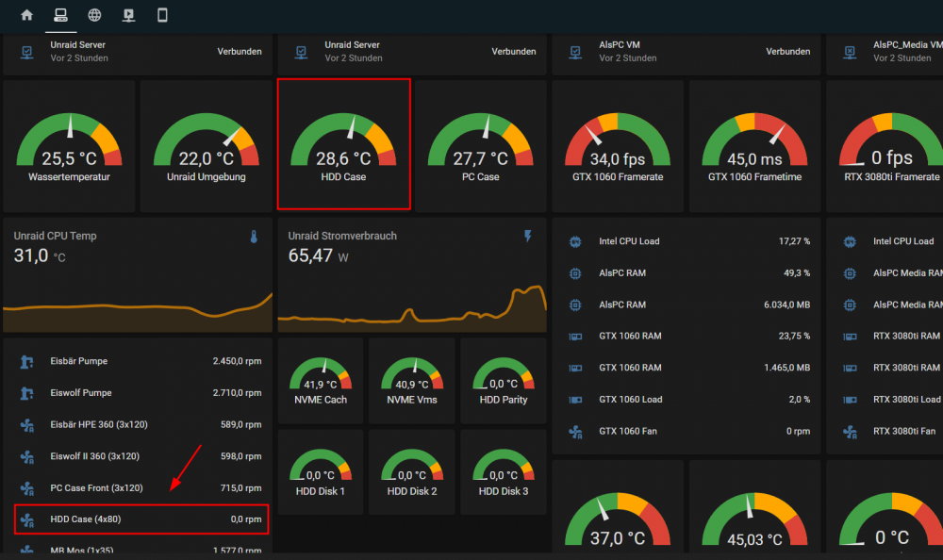This screenshot has height=560, width=943.
Task: Open the Unraid Umgebung gauge card
Action: coord(207,146)
